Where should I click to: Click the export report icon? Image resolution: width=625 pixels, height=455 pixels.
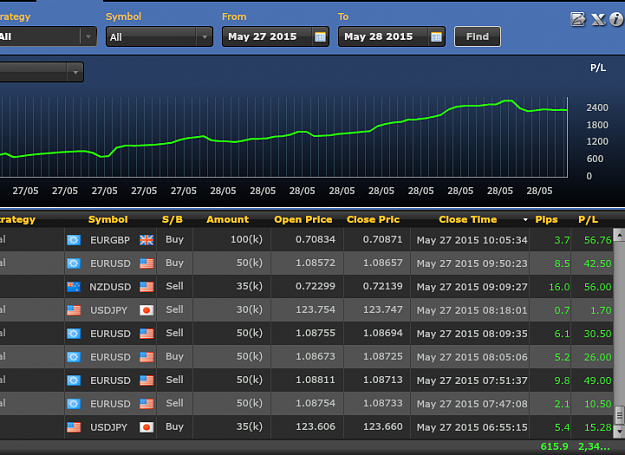[578, 19]
